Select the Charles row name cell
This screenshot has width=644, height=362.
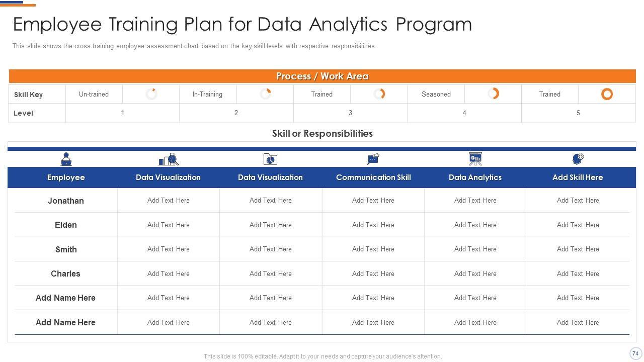66,274
